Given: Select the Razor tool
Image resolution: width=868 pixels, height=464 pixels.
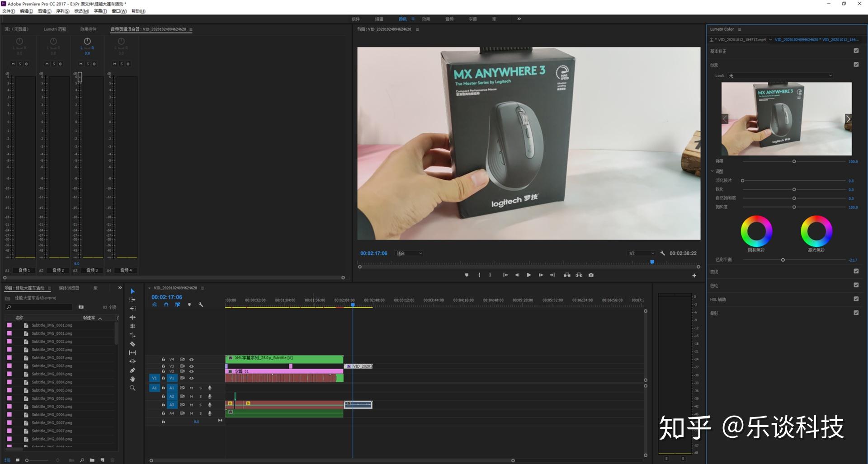Looking at the screenshot, I should coord(132,344).
